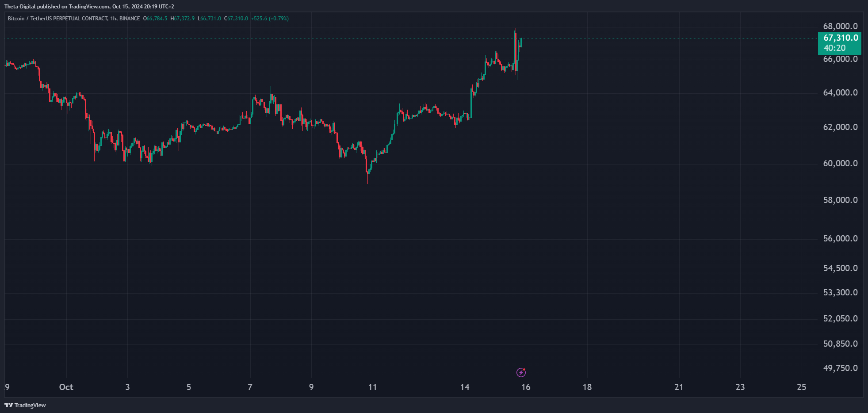
Task: Click the date 16 on time axis
Action: click(526, 387)
